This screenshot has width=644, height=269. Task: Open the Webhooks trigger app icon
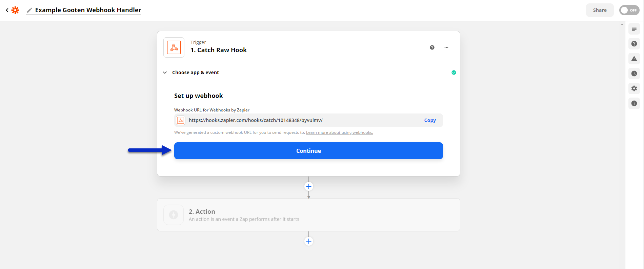(x=174, y=47)
